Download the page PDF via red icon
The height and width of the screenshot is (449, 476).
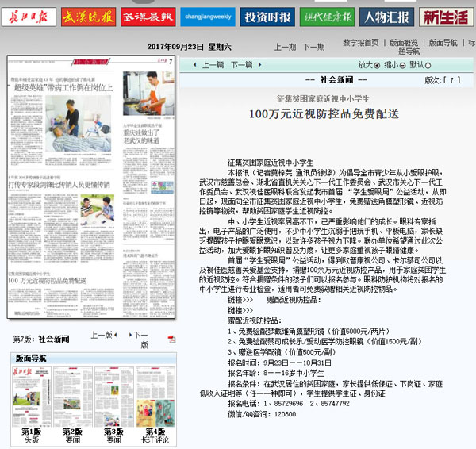click(x=171, y=339)
